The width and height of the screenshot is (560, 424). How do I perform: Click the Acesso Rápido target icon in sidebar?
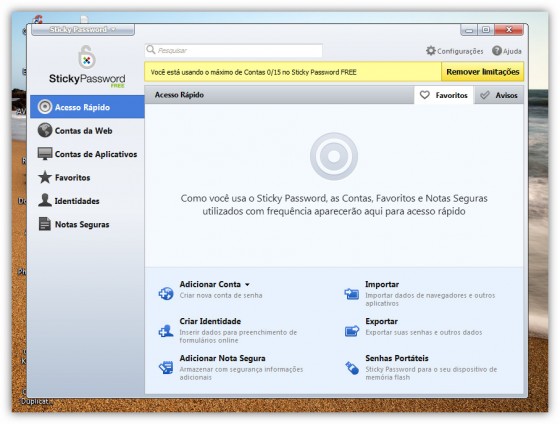pos(45,107)
